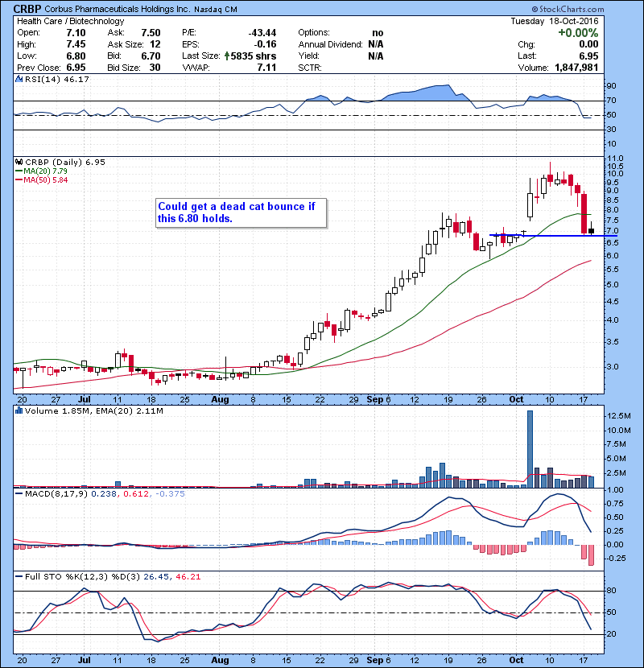Select the High value 7.45
This screenshot has height=668, width=644.
point(76,44)
